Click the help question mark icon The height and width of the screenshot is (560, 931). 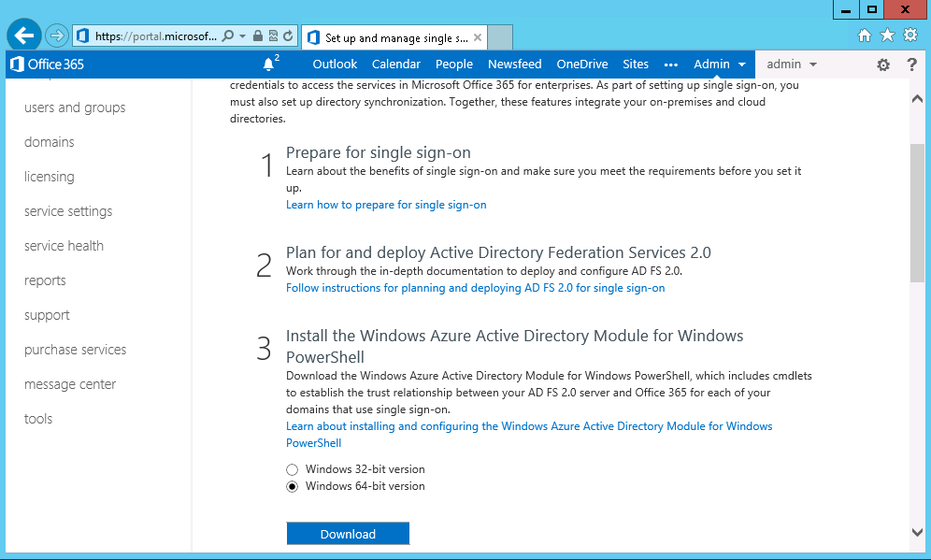point(912,65)
